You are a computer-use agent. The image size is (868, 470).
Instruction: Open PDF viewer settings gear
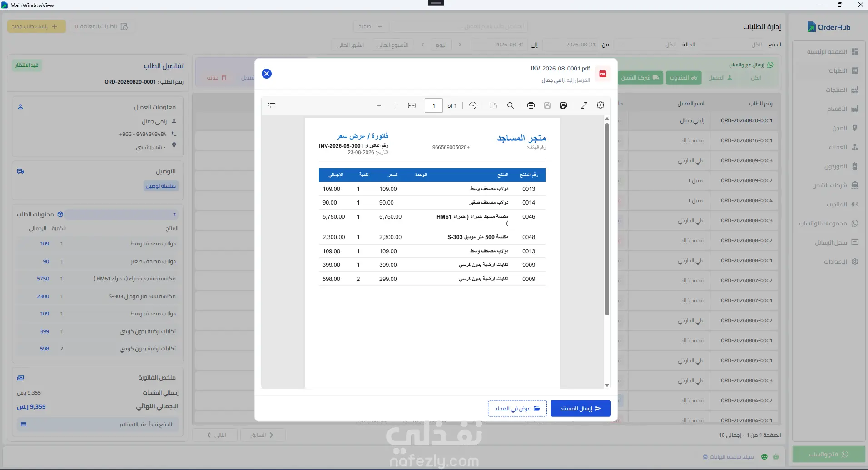(x=600, y=105)
